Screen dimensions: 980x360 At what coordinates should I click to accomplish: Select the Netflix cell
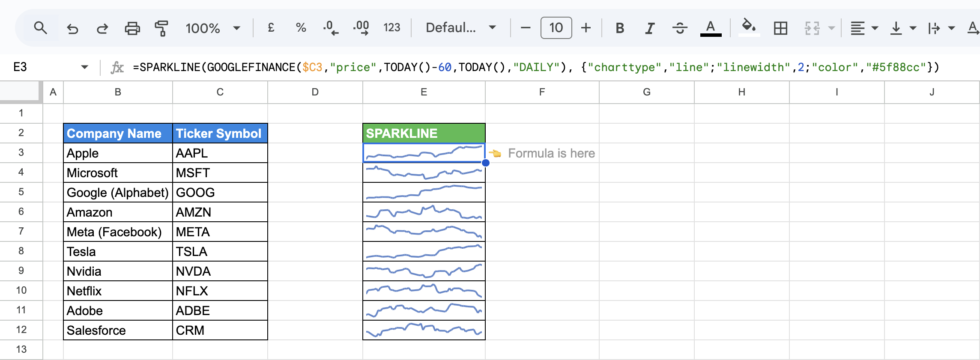pos(118,291)
